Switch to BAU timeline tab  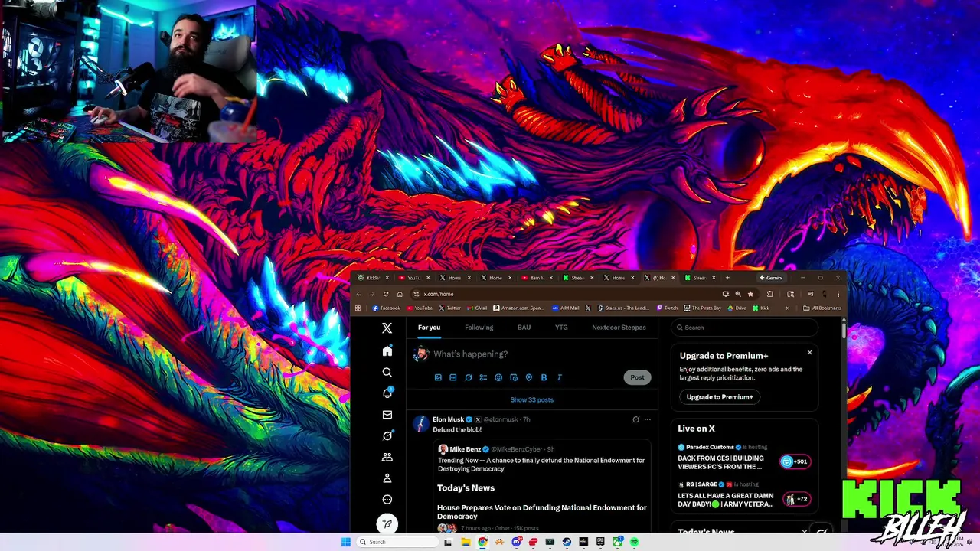pos(524,328)
